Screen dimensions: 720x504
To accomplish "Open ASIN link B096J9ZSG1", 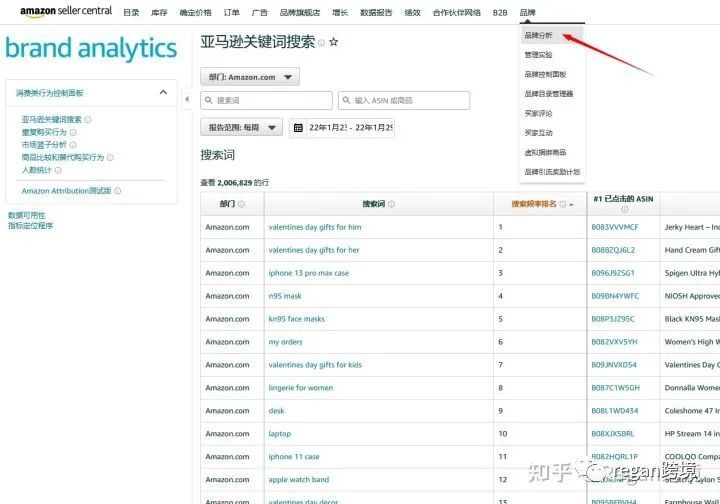I will coord(613,273).
